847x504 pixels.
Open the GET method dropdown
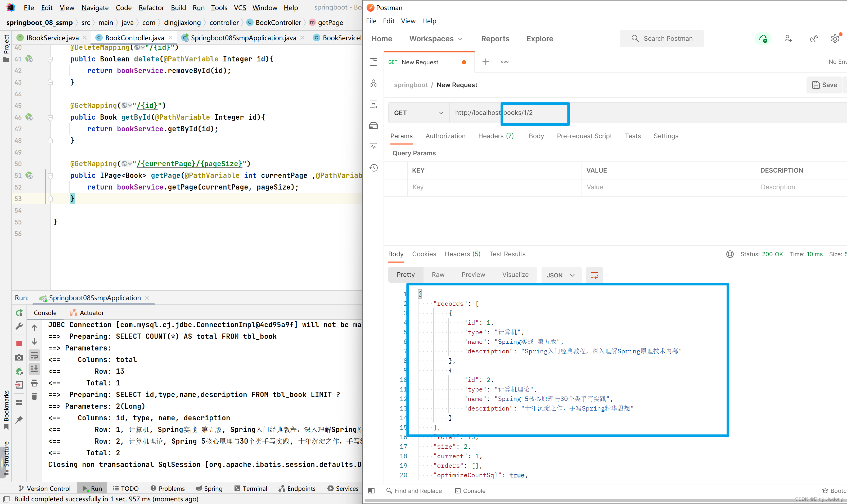point(419,113)
